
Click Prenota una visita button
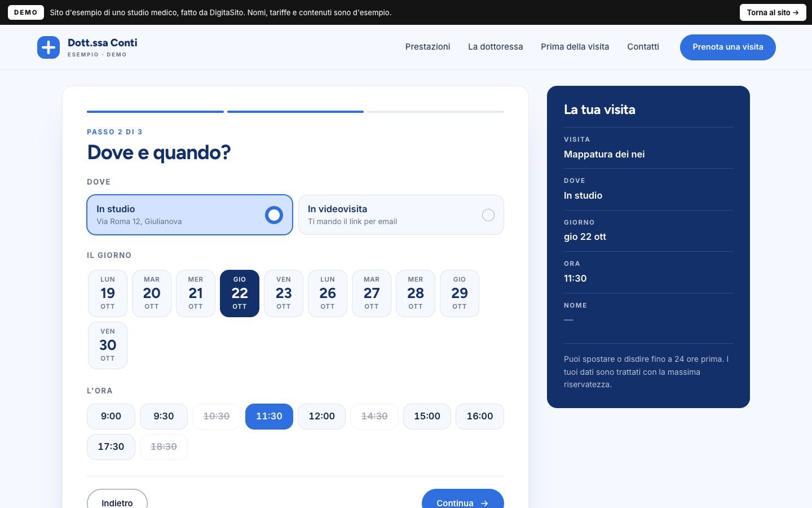click(x=728, y=47)
